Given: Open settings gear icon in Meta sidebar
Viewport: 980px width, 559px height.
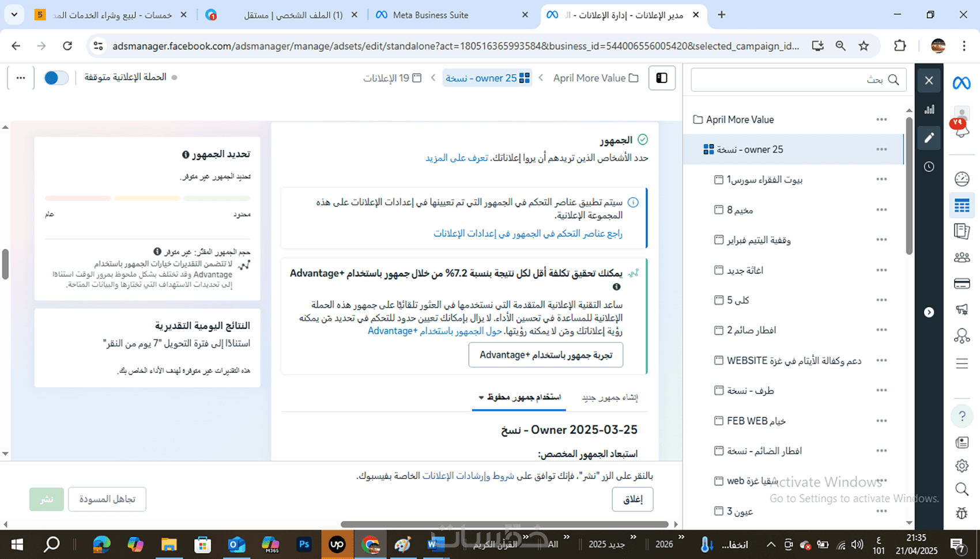Looking at the screenshot, I should [x=962, y=466].
